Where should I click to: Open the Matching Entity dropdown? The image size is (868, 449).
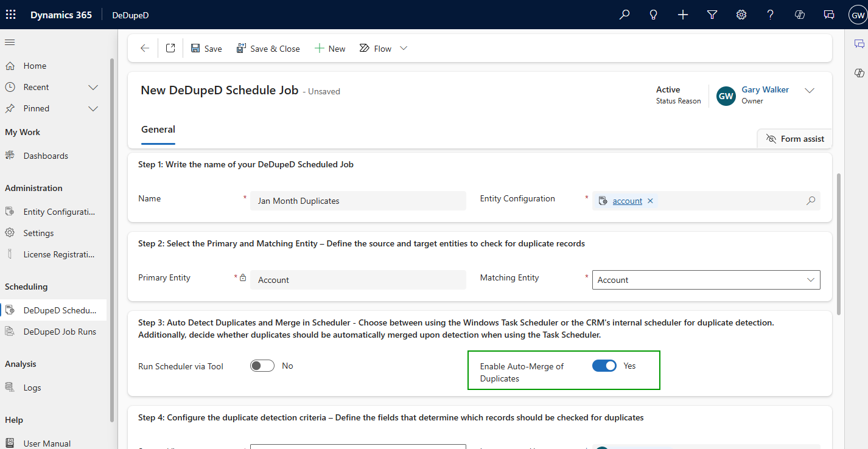pos(705,280)
